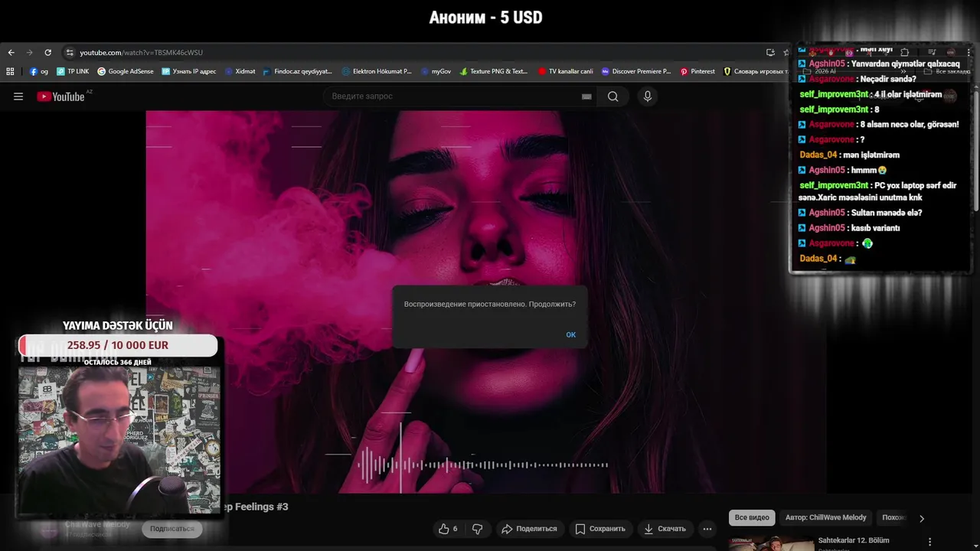
Task: Open options for Sahtekarlar 12. Bölüm video
Action: [x=930, y=542]
